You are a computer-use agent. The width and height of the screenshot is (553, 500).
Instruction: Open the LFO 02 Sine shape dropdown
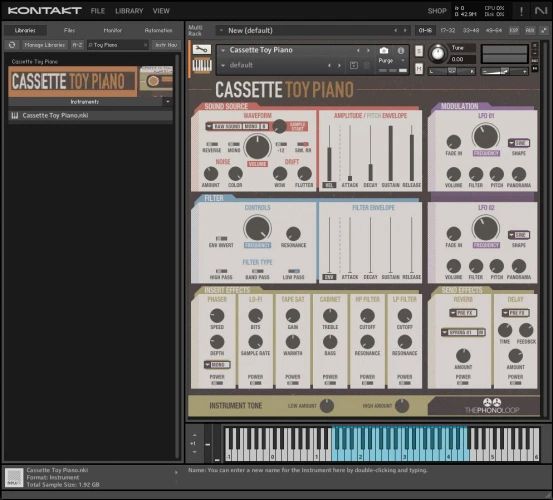point(519,235)
